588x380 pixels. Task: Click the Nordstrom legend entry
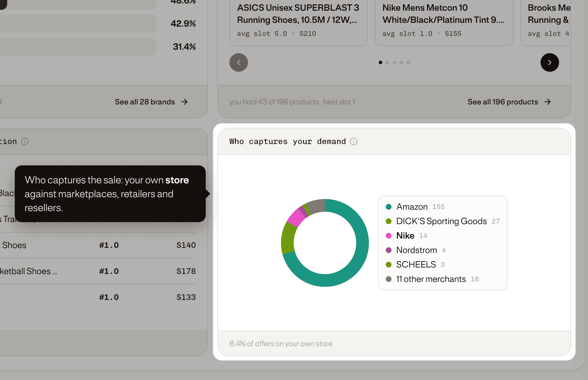(x=416, y=250)
